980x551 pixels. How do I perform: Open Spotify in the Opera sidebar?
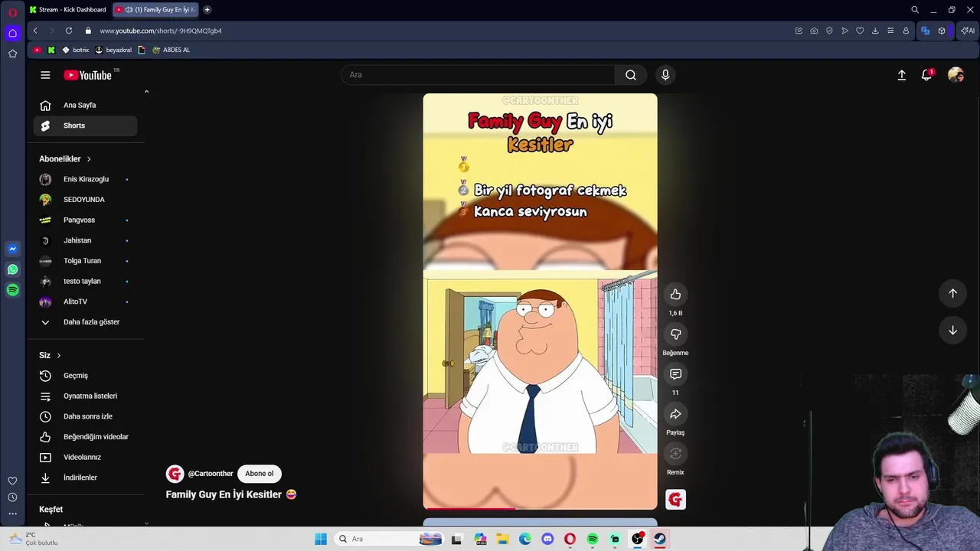click(x=12, y=290)
